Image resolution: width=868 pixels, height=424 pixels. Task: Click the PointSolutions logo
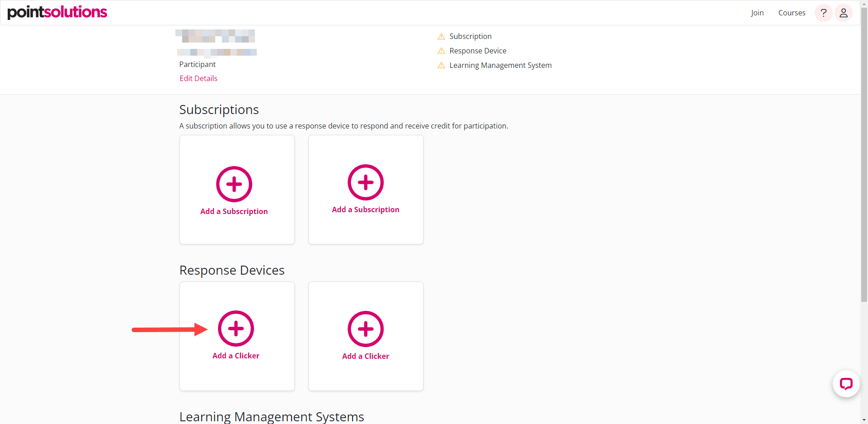[57, 12]
